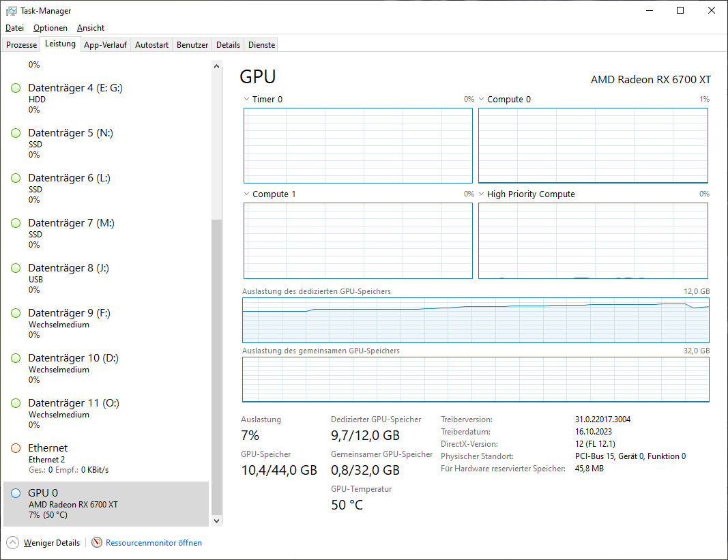Select Datenträger 6 (L:) entry
Image resolution: width=728 pixels, height=560 pixels.
[x=106, y=188]
